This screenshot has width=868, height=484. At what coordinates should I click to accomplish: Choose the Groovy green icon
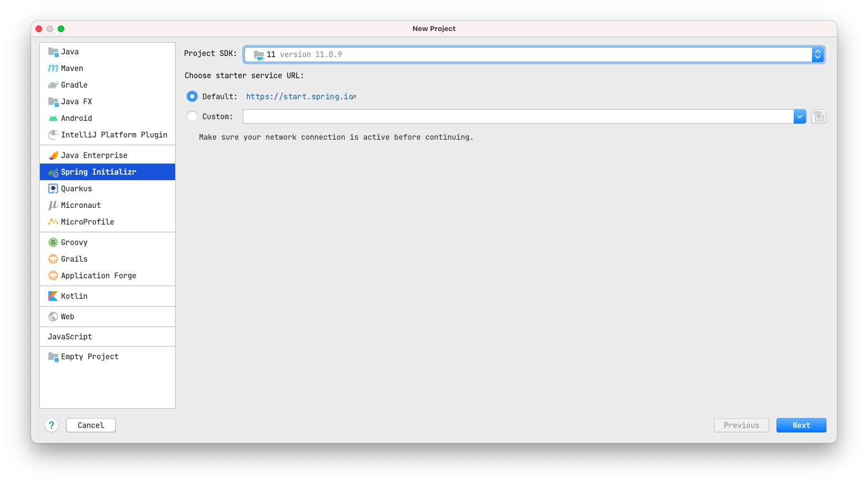click(53, 242)
